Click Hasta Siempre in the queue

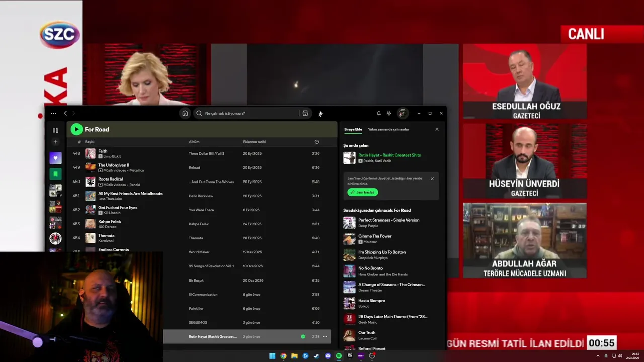click(371, 301)
